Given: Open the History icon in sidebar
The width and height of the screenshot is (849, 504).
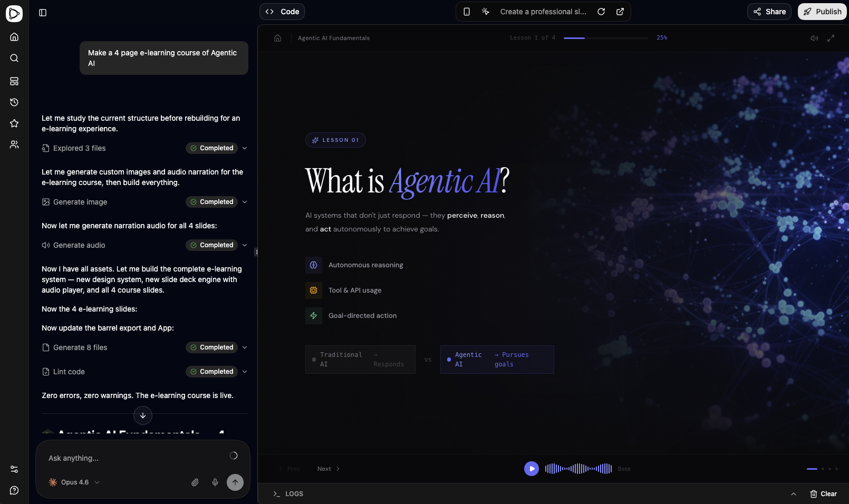Looking at the screenshot, I should [x=14, y=102].
